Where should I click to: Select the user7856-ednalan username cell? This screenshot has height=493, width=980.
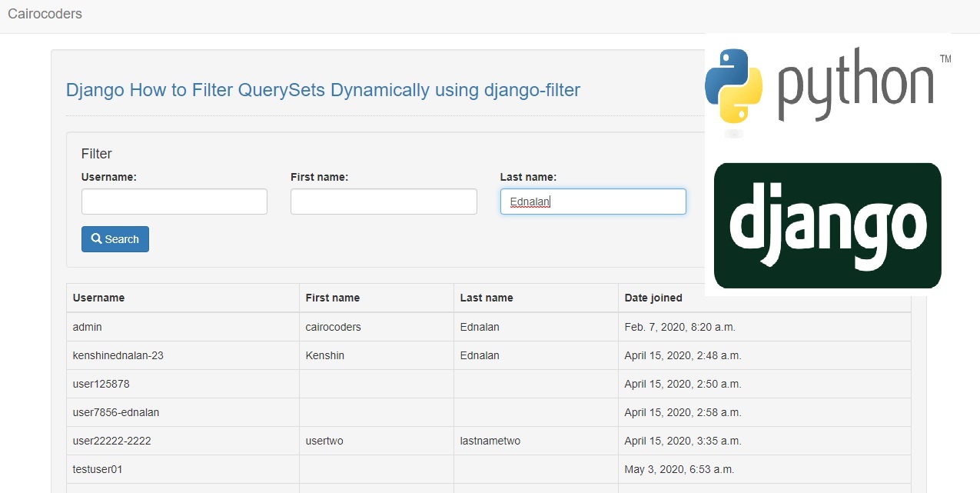[x=183, y=412]
